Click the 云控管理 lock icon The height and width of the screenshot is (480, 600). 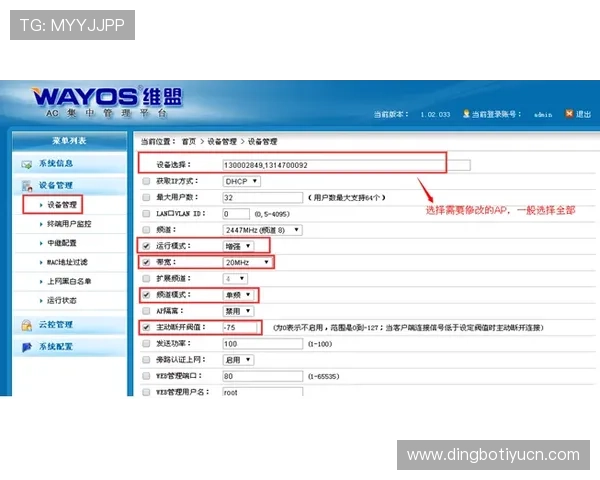point(26,325)
